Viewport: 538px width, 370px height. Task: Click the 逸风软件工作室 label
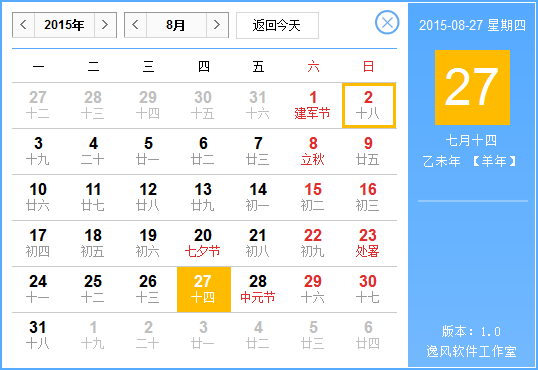point(471,351)
